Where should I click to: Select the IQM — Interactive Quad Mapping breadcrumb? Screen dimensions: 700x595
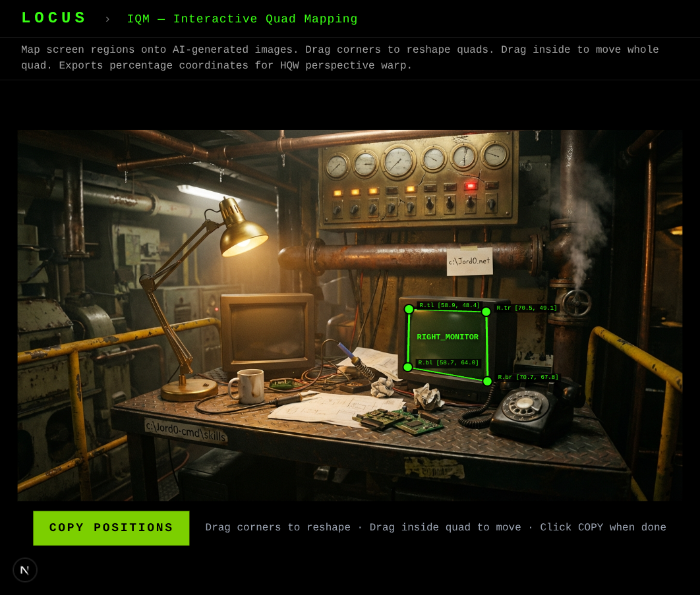[x=242, y=19]
